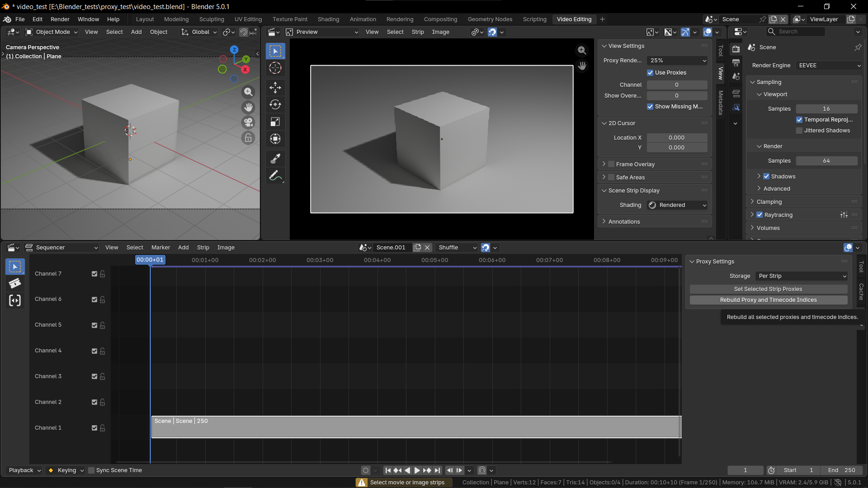Disable Use Proxies checkbox

pos(650,73)
